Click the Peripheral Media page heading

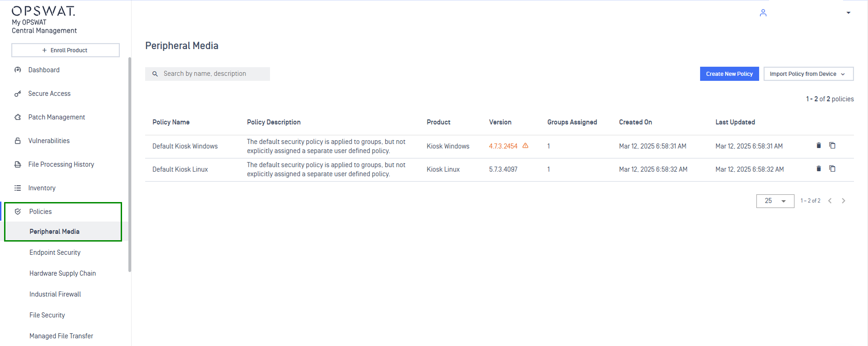click(181, 46)
